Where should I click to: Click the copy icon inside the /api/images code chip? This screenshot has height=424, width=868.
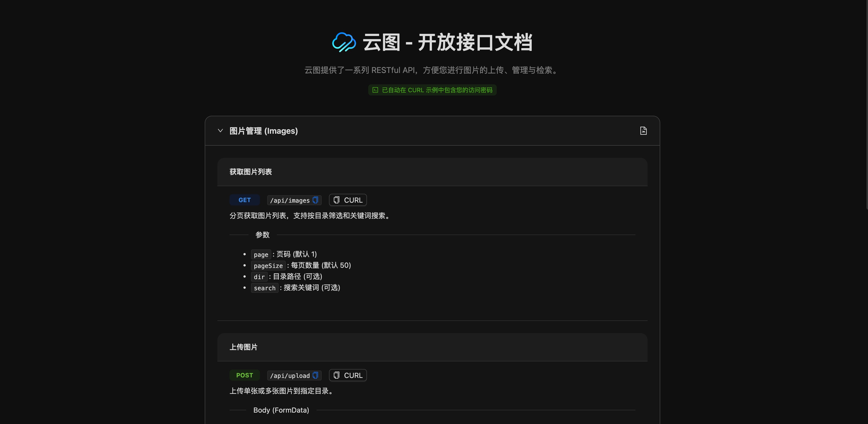point(315,200)
